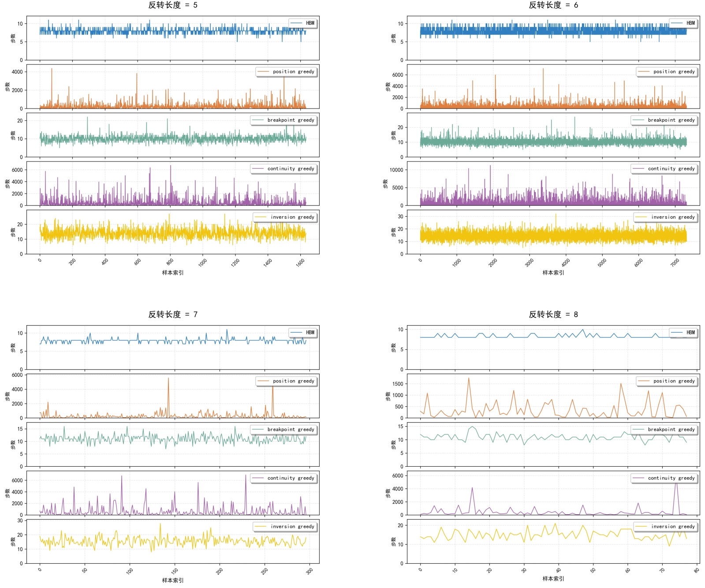Click y-axis tick 10000 in 反转长度 = 6 continuity plot
The height and width of the screenshot is (588, 705).
[396, 170]
